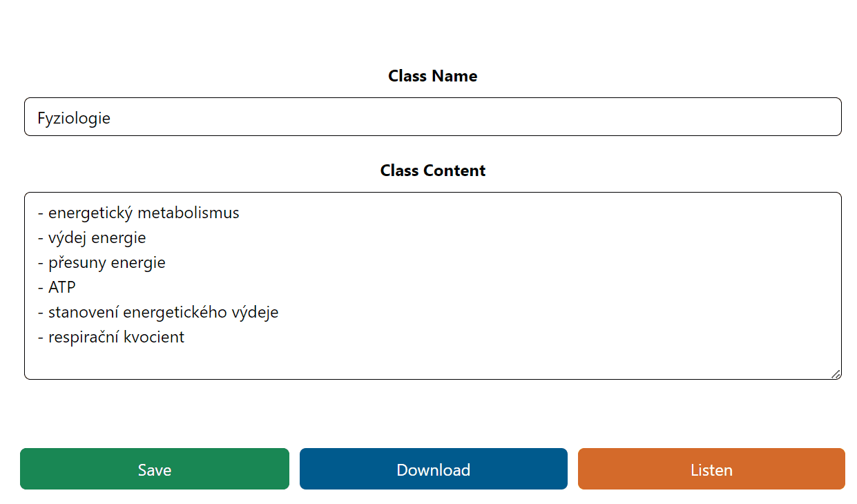
Task: Click the word "respirační" in last line
Action: coord(81,338)
